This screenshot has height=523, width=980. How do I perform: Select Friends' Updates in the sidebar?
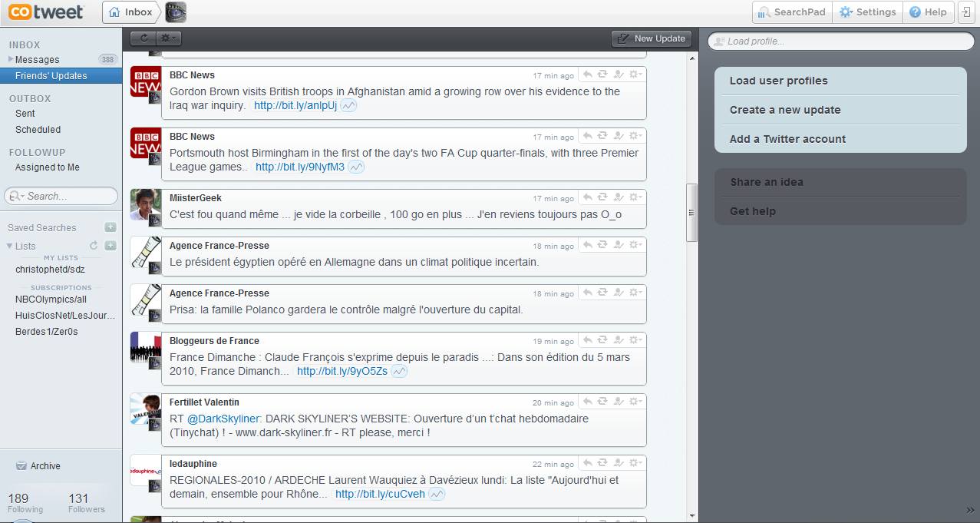tap(51, 76)
